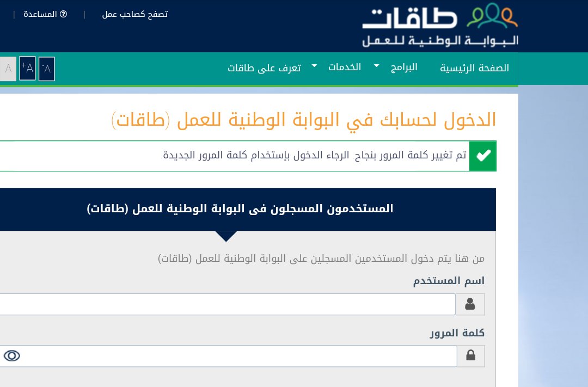Open the الخدمات menu
Screen dimensions: 588x387
click(345, 67)
